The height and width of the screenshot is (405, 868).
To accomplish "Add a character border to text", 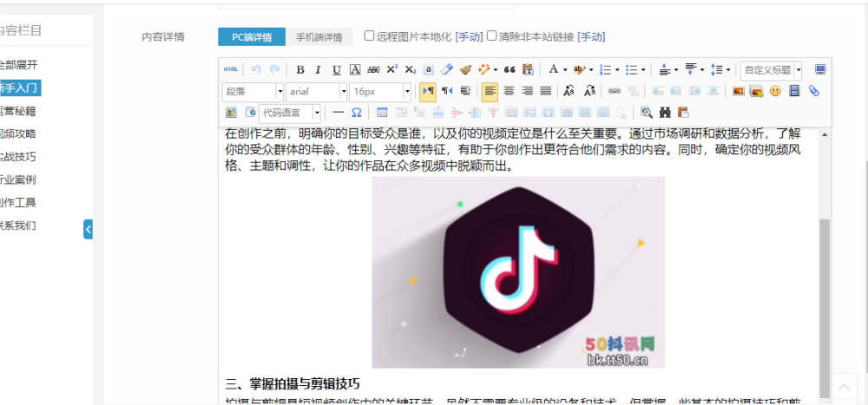I will pyautogui.click(x=355, y=69).
